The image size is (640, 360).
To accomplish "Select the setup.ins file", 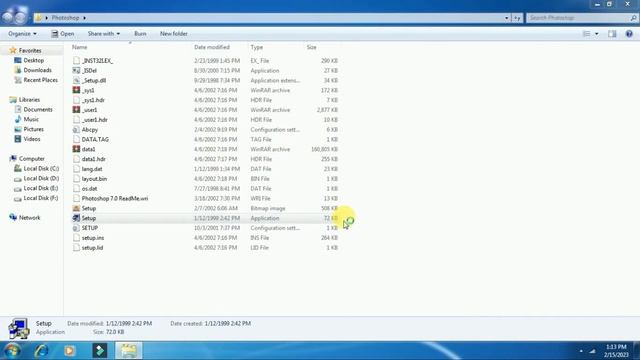I will (93, 238).
